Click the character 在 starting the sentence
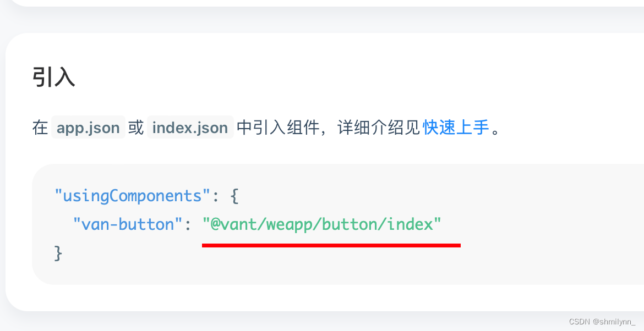The height and width of the screenshot is (331, 644). tap(40, 128)
